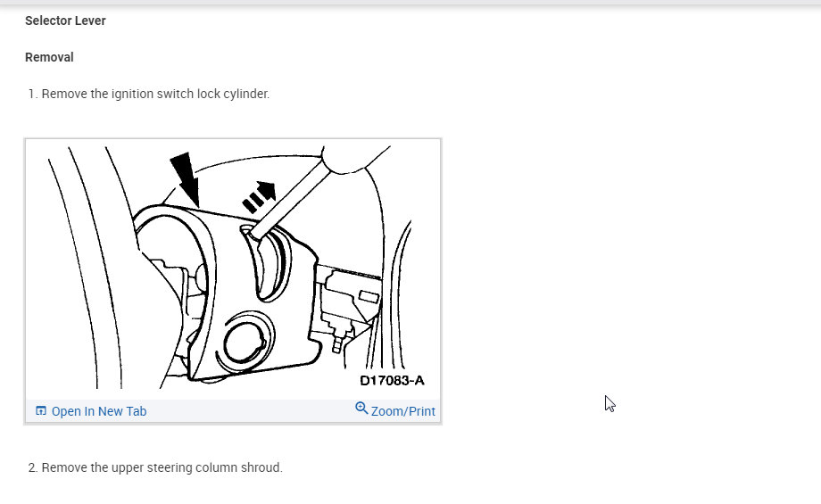Open the diagram via Open In New Tab link
This screenshot has height=504, width=821.
(x=99, y=411)
